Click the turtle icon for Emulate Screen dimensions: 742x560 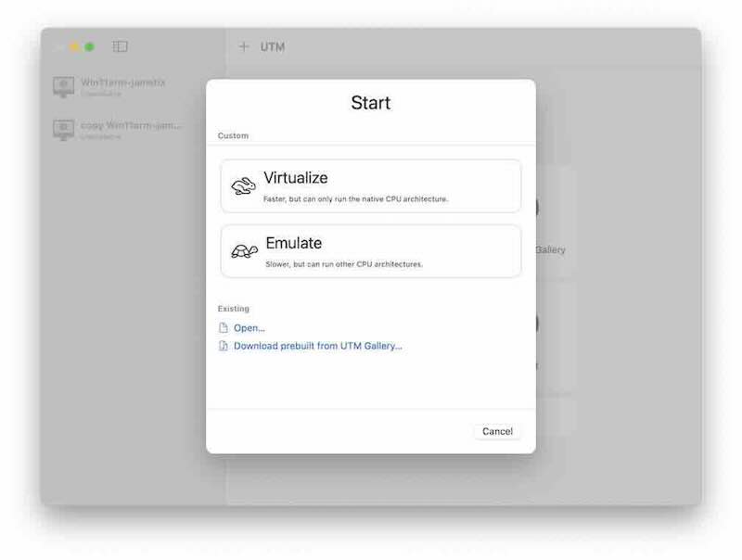click(244, 251)
